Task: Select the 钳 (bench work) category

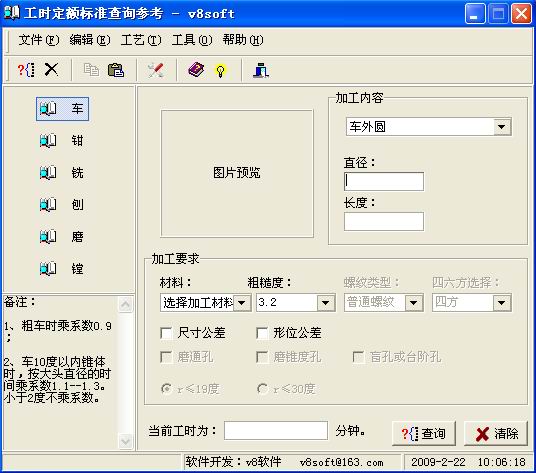Action: (x=63, y=140)
